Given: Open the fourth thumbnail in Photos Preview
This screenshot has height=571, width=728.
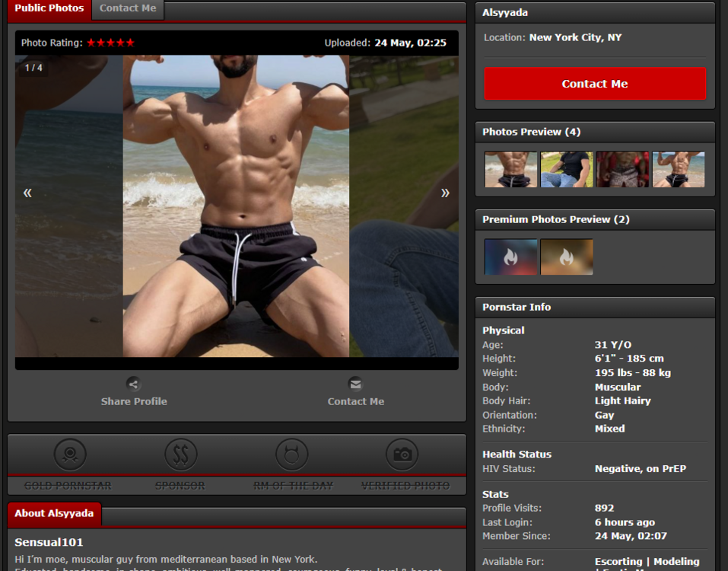Looking at the screenshot, I should pyautogui.click(x=678, y=169).
